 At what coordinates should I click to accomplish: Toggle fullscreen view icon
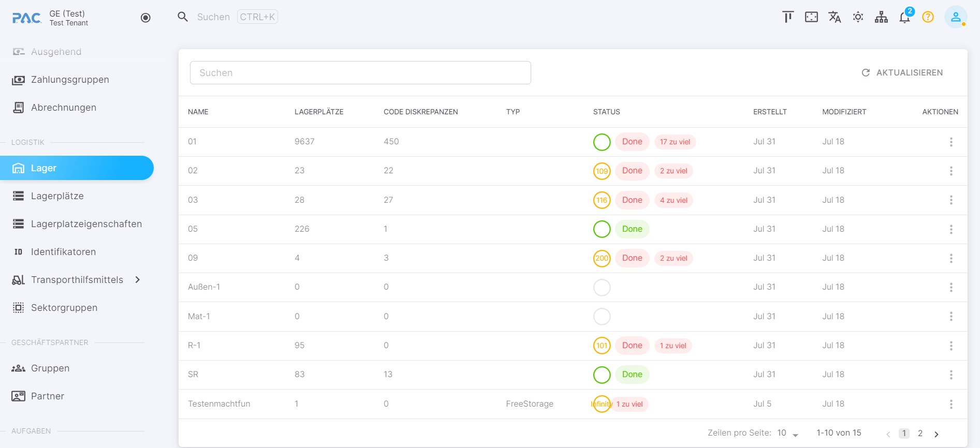pyautogui.click(x=811, y=17)
